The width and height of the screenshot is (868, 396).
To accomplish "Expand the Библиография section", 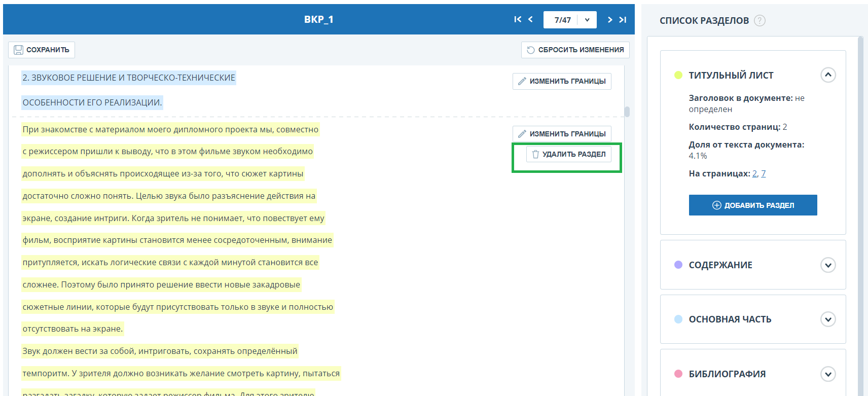I will point(828,374).
